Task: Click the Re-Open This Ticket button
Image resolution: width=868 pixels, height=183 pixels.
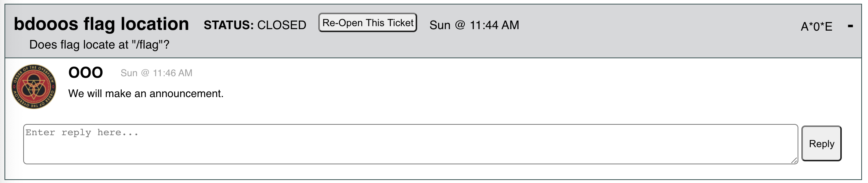Action: pyautogui.click(x=367, y=23)
